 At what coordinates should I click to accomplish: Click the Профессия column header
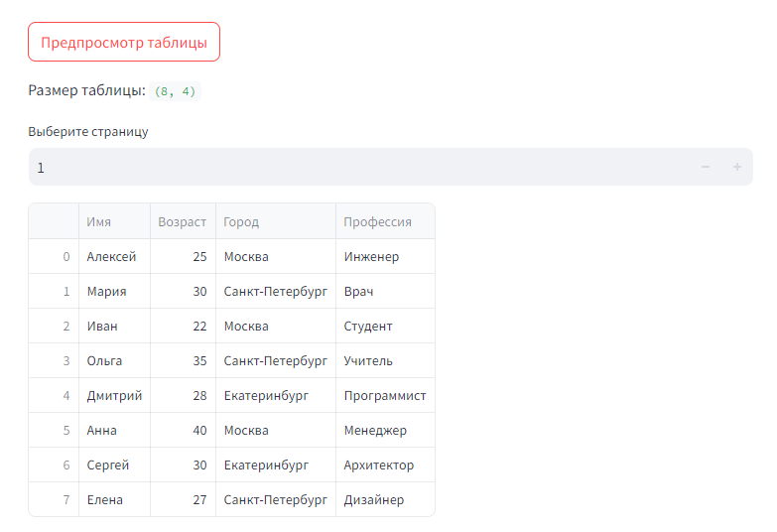[x=386, y=221]
